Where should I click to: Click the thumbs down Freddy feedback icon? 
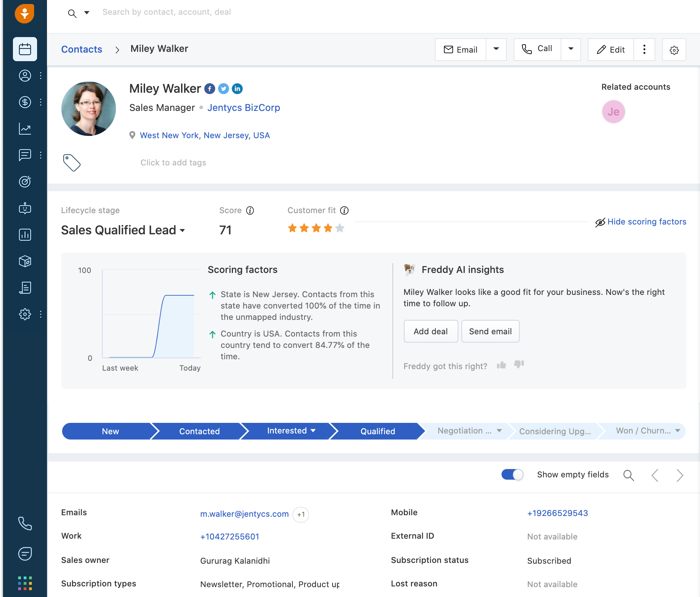[519, 365]
